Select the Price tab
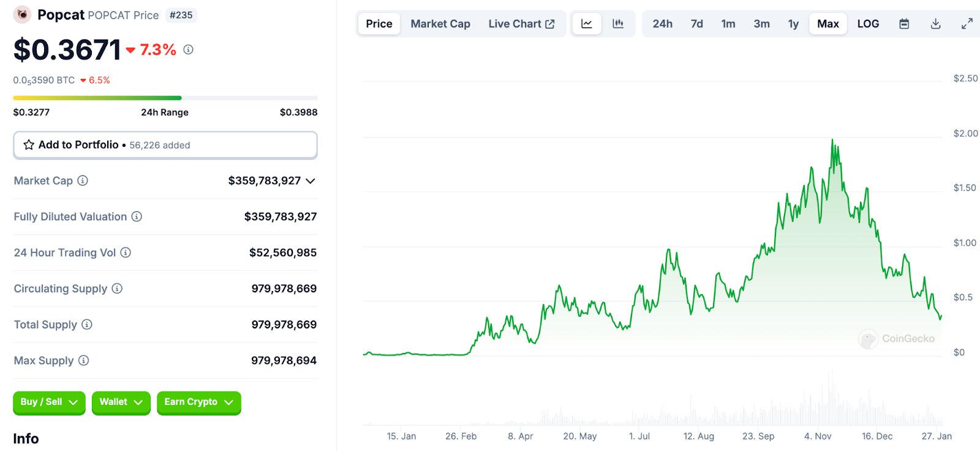Image resolution: width=980 pixels, height=451 pixels. [379, 24]
